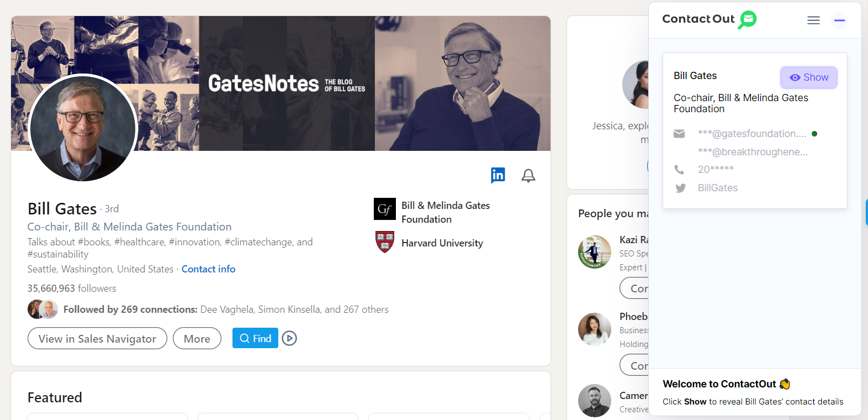Open the More button menu

tap(197, 338)
